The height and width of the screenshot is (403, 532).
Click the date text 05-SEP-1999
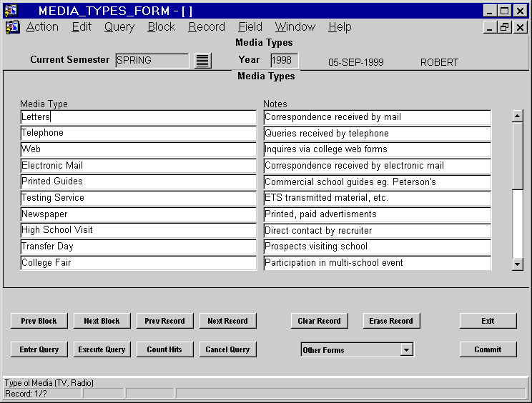(x=356, y=62)
